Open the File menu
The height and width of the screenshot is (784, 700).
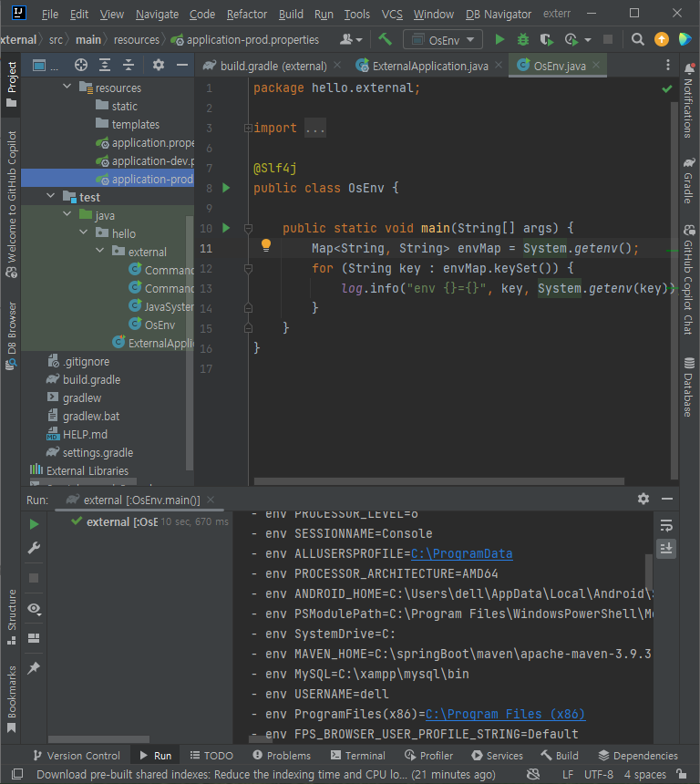50,14
